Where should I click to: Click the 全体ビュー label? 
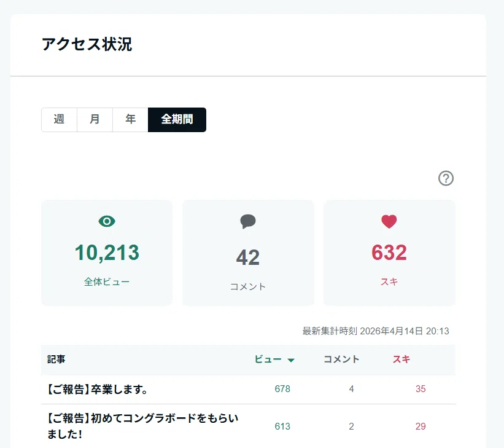pos(107,282)
